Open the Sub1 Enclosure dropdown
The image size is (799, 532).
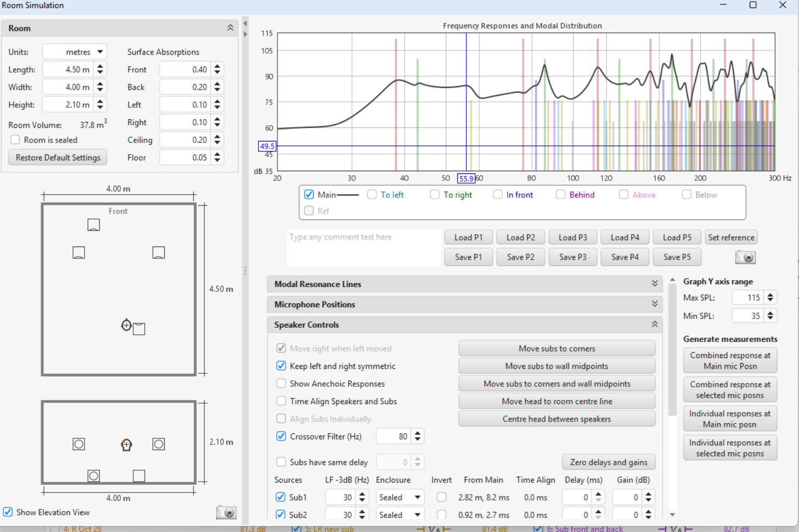coord(400,497)
